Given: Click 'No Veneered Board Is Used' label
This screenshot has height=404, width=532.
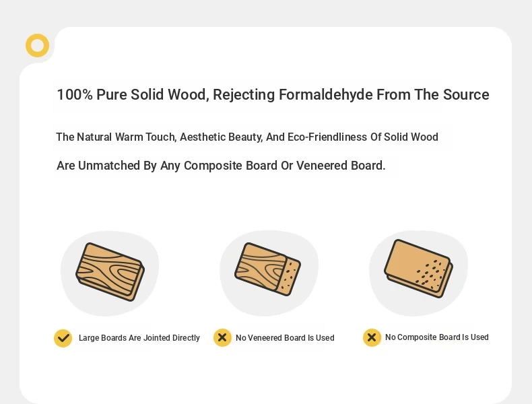Looking at the screenshot, I should click(x=285, y=338).
